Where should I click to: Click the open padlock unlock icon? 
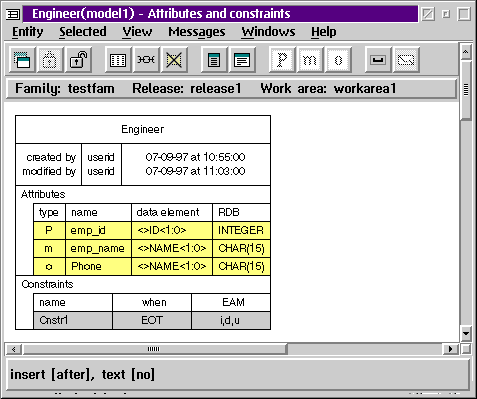coord(78,60)
